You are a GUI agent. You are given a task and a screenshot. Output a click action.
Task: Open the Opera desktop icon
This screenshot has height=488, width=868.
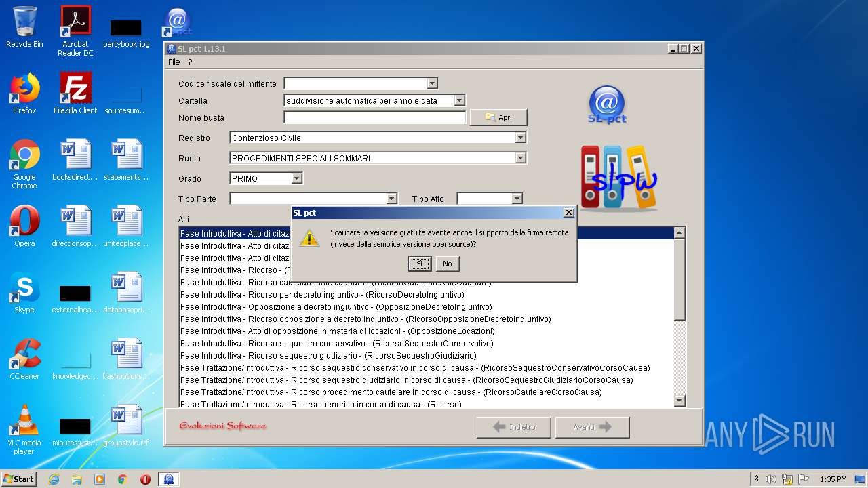click(24, 226)
